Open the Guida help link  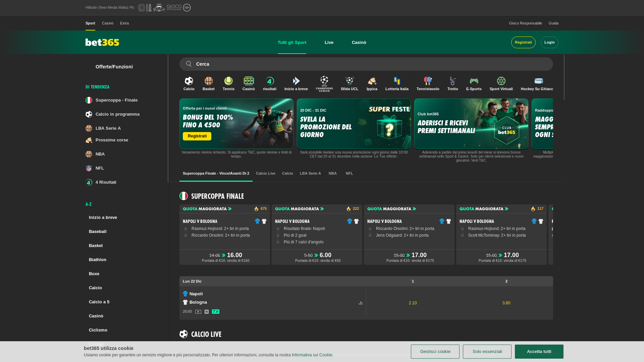tap(553, 23)
